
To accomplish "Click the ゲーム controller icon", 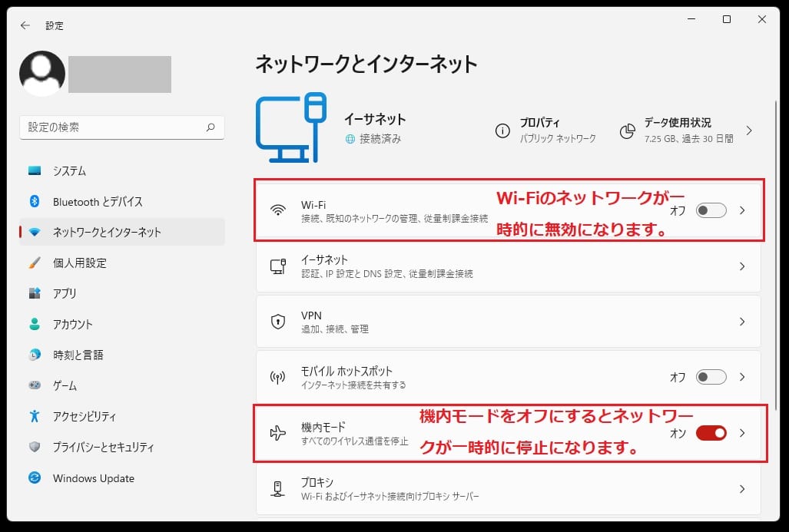I will coord(35,385).
